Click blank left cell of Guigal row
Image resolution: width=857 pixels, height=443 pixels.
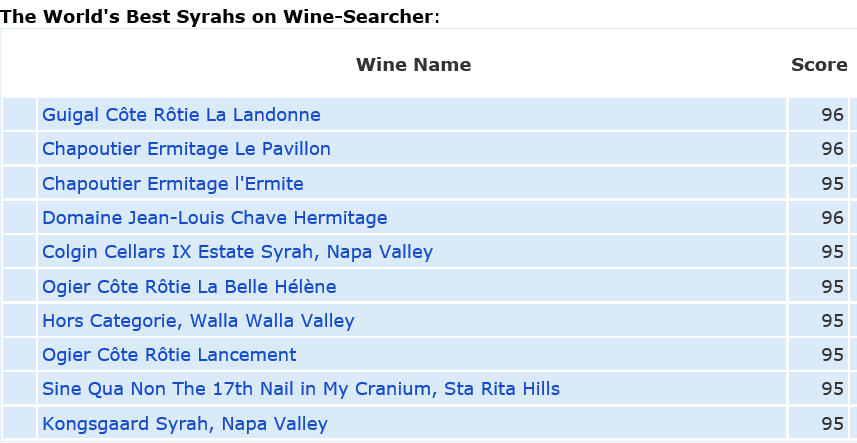(x=19, y=115)
